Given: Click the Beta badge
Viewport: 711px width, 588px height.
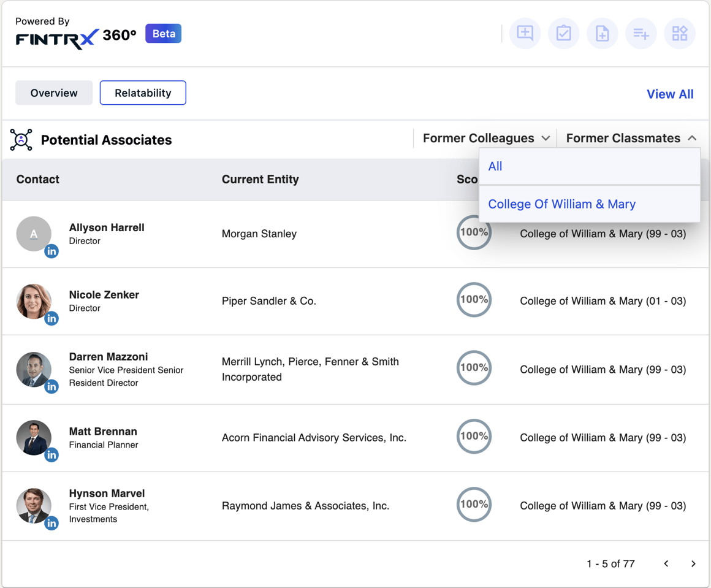Looking at the screenshot, I should [163, 34].
